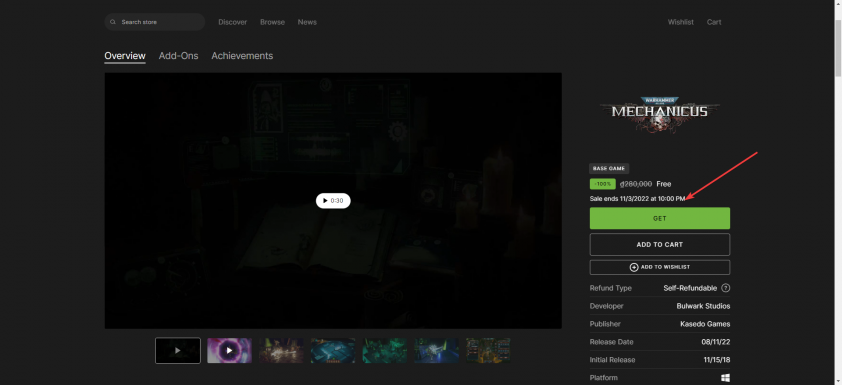Click the Mechanicus game logo
Viewport: 842px width, 385px height.
point(659,115)
